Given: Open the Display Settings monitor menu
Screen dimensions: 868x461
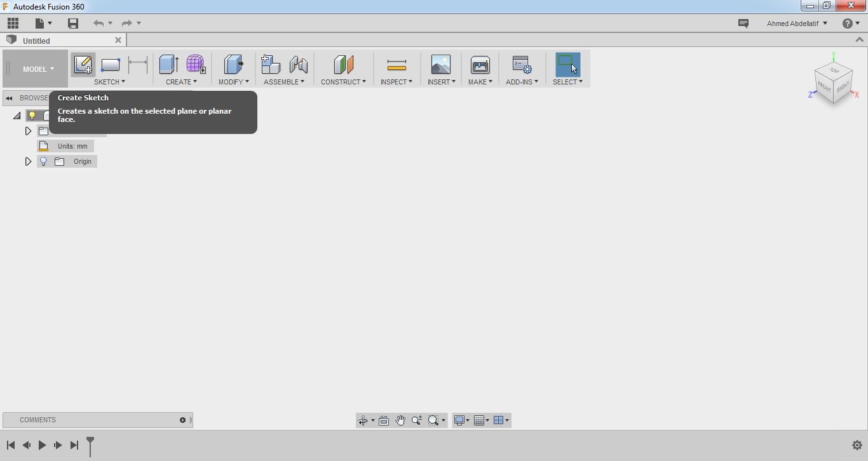Looking at the screenshot, I should tap(461, 420).
